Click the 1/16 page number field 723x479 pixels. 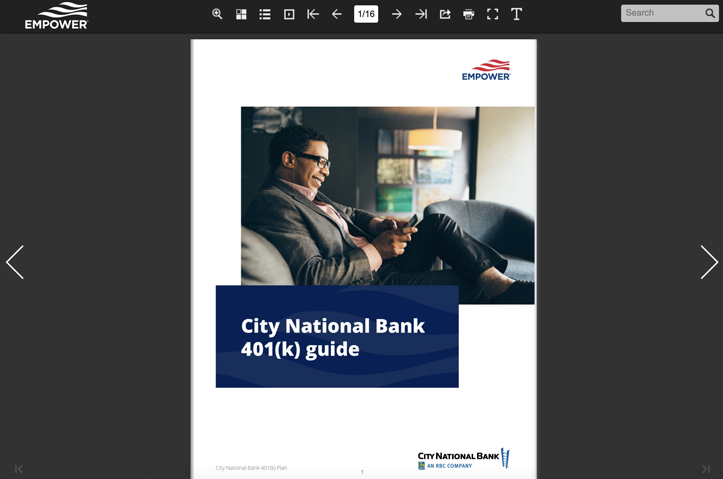[366, 14]
